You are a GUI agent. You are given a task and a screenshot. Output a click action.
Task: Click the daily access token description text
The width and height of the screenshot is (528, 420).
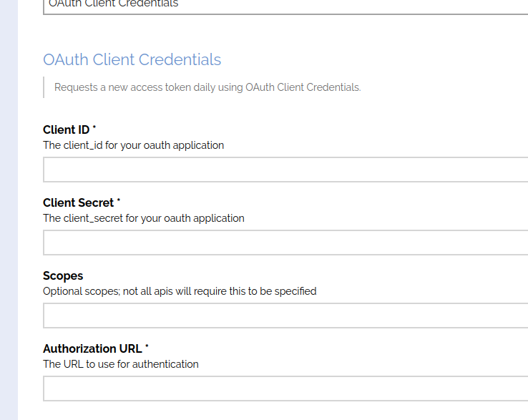(x=207, y=87)
